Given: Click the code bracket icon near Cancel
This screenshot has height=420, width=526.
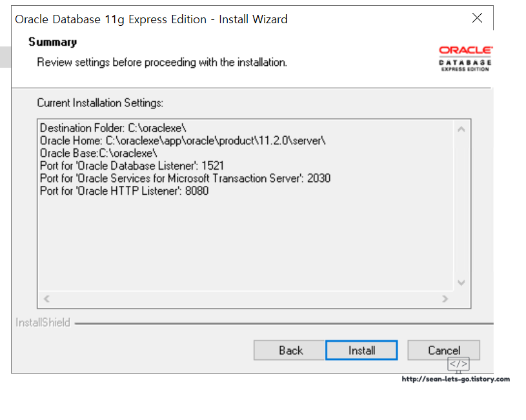Looking at the screenshot, I should tap(458, 364).
